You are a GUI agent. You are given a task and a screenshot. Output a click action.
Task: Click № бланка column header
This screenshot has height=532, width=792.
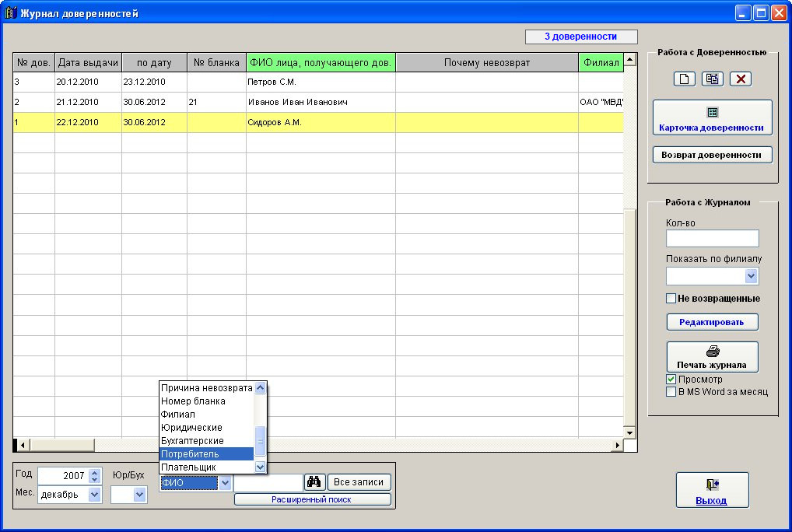[x=217, y=62]
